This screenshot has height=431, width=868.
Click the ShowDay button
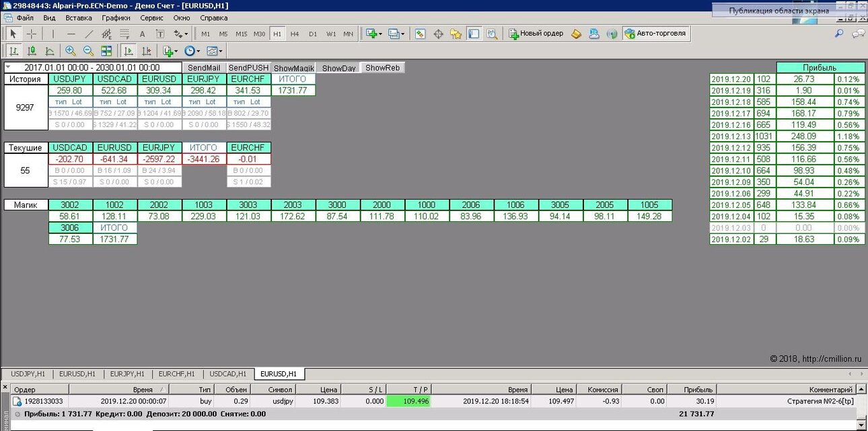coord(339,68)
